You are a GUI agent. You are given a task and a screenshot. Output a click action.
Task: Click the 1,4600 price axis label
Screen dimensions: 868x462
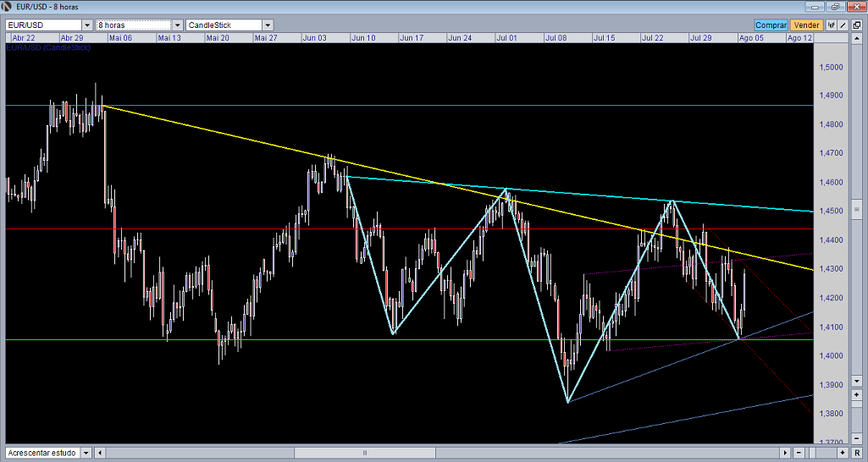coord(831,182)
